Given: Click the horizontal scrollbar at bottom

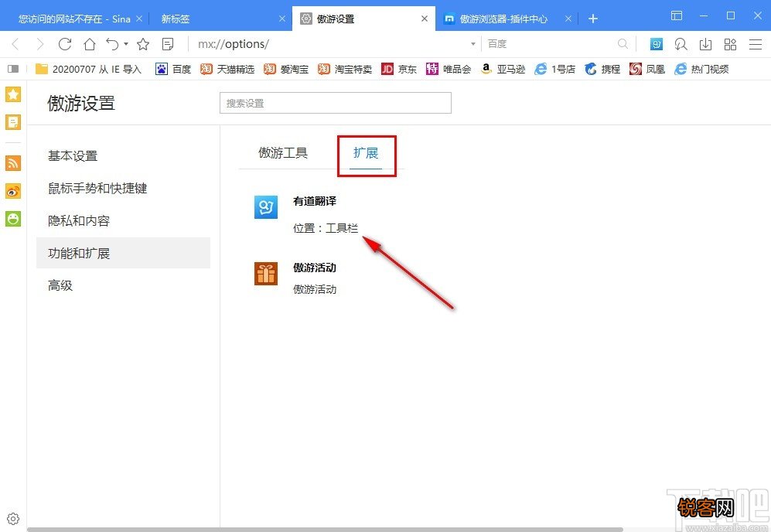Looking at the screenshot, I should [325, 530].
